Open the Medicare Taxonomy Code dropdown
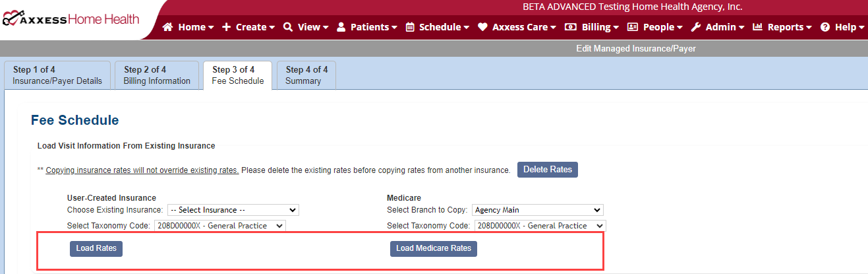 point(540,226)
